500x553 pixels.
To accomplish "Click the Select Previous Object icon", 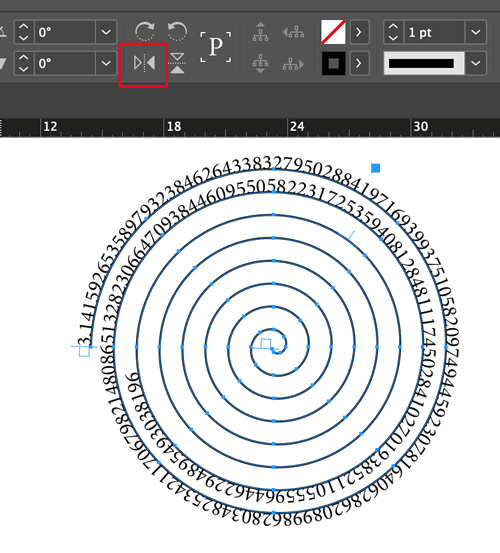I will (293, 32).
